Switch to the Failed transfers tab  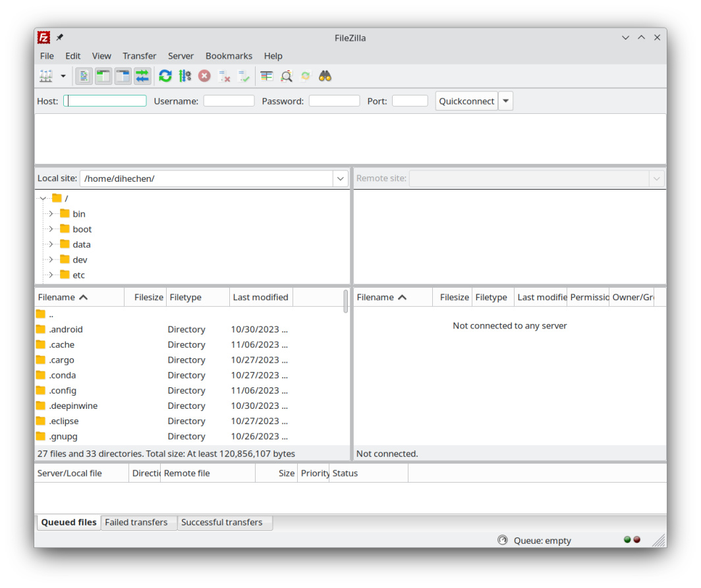[x=136, y=522]
